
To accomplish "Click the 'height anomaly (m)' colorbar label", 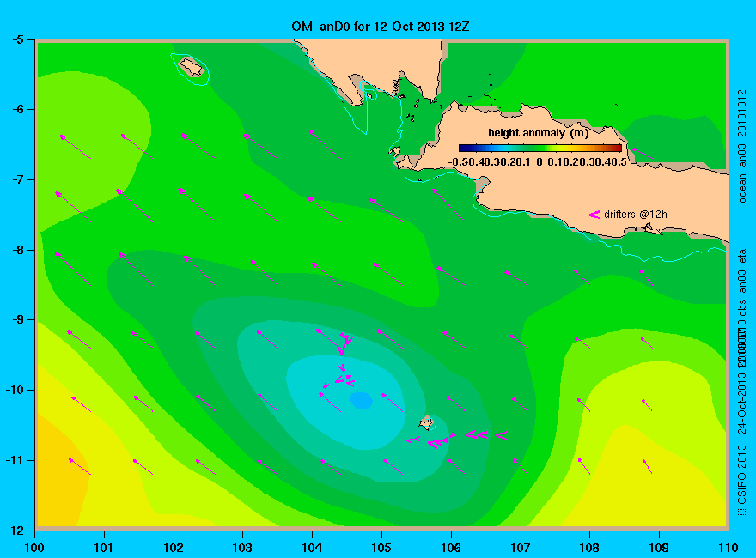I will [x=538, y=133].
